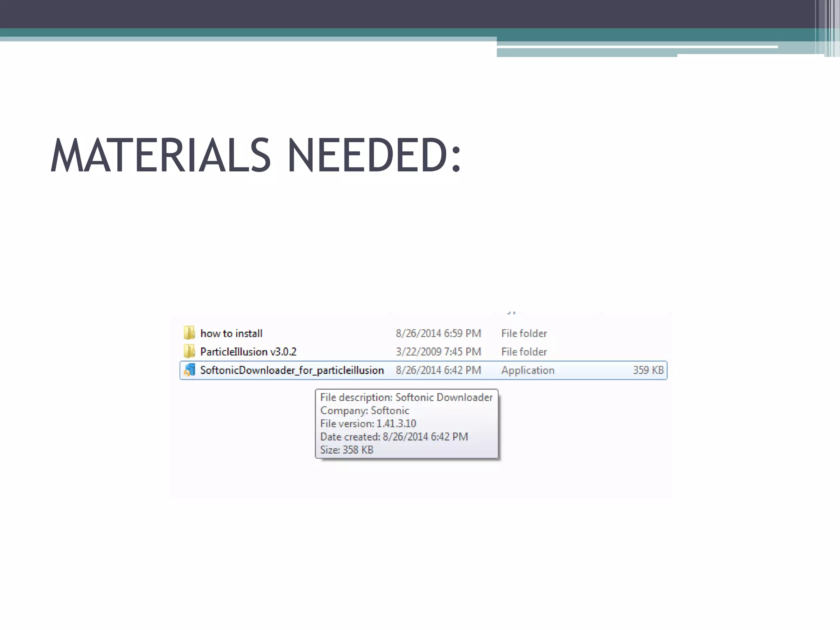Click the Company: Softonic tooltip line
Viewport: 840px width, 630px height.
coord(365,411)
